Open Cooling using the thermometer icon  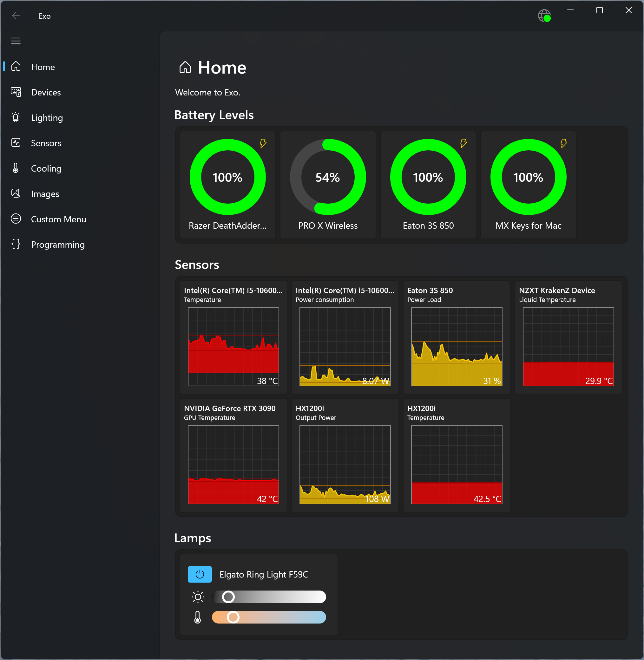pos(16,168)
